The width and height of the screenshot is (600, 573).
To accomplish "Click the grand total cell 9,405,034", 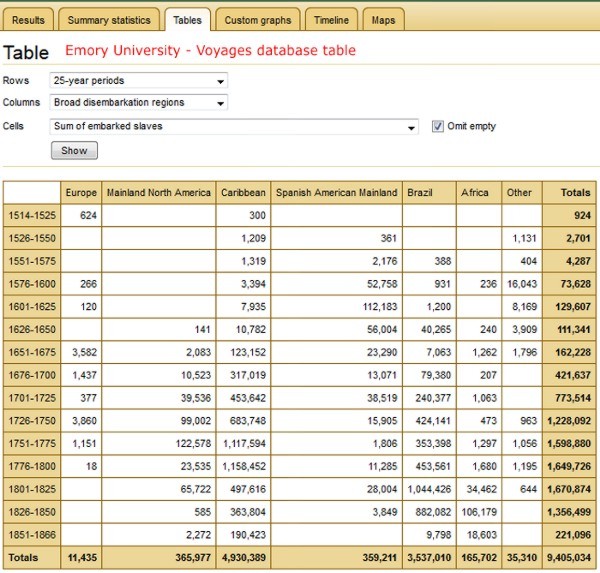I will [571, 556].
